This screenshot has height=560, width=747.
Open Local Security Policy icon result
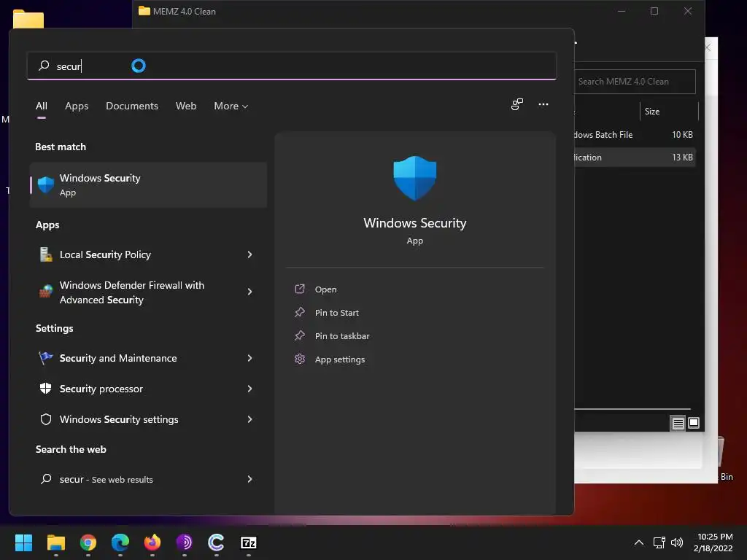46,254
